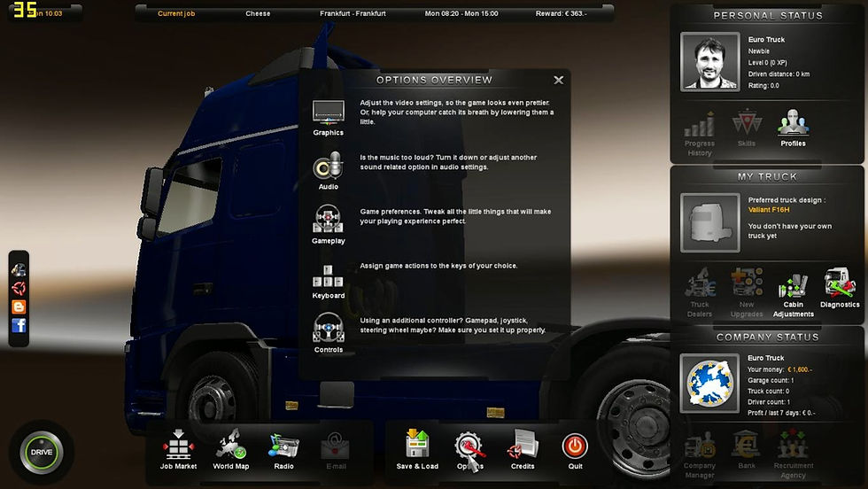Open Gameplay preferences
Image resolution: width=868 pixels, height=489 pixels.
coord(329,225)
